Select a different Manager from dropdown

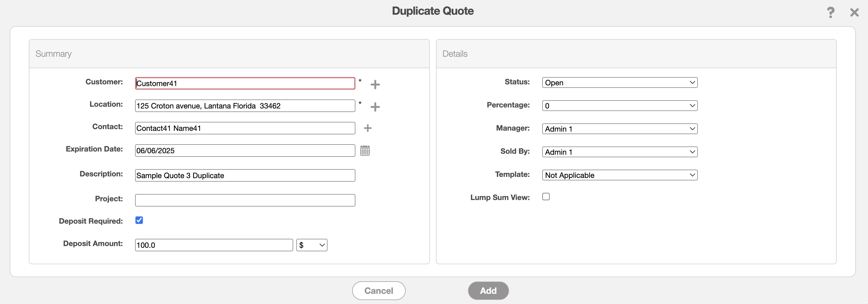coord(619,129)
